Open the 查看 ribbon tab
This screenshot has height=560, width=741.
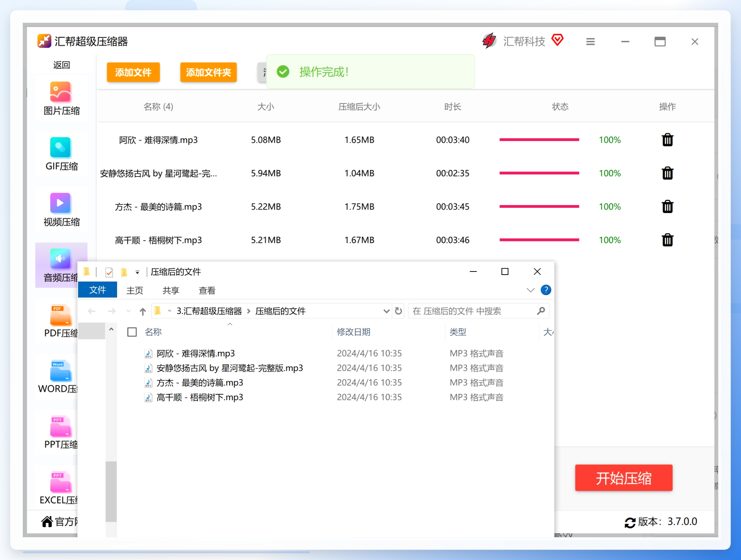(207, 290)
